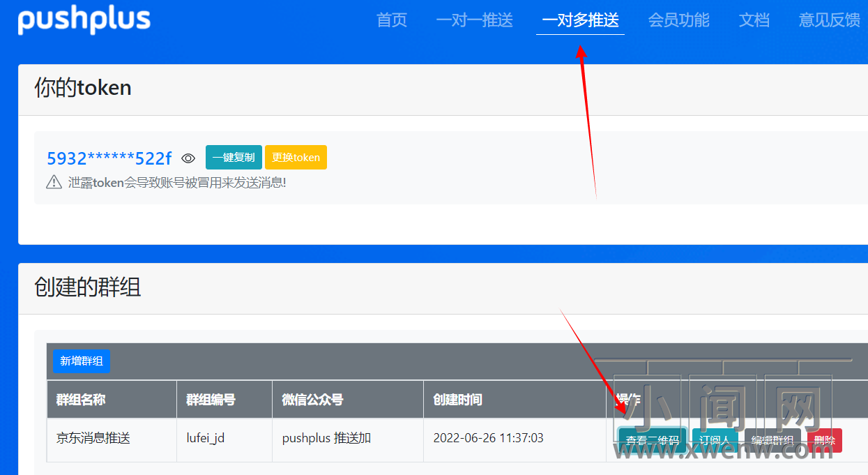Select the 一对多推送 tab

pyautogui.click(x=580, y=20)
